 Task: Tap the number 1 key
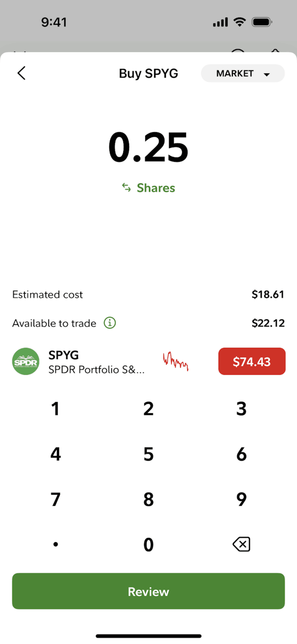[x=55, y=409]
